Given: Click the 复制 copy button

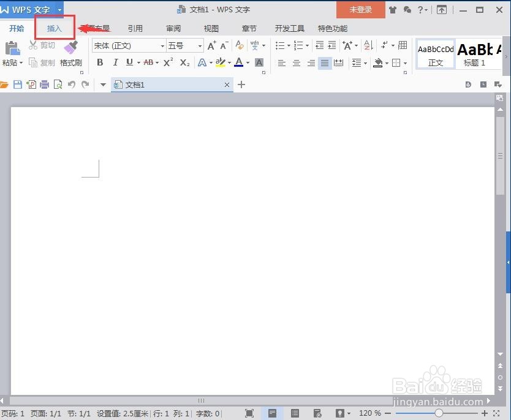Looking at the screenshot, I should point(42,62).
